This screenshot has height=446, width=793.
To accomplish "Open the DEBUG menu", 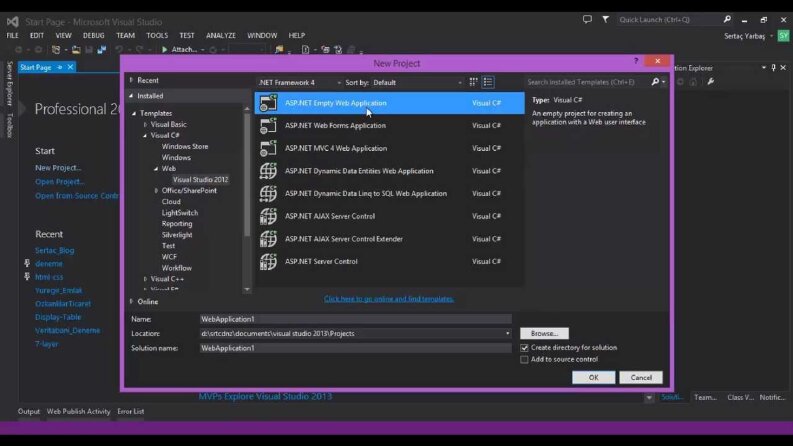I will [x=94, y=35].
